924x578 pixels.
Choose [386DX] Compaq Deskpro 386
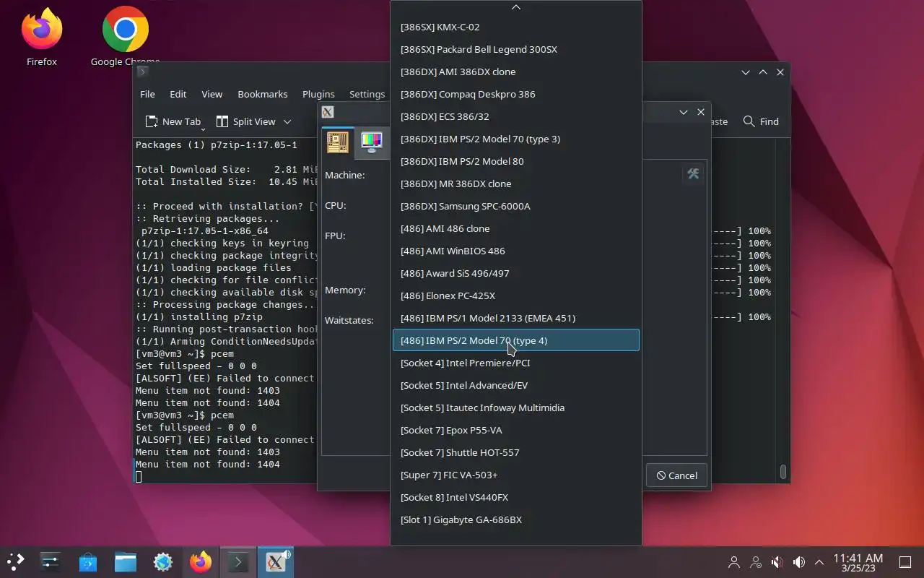point(515,94)
